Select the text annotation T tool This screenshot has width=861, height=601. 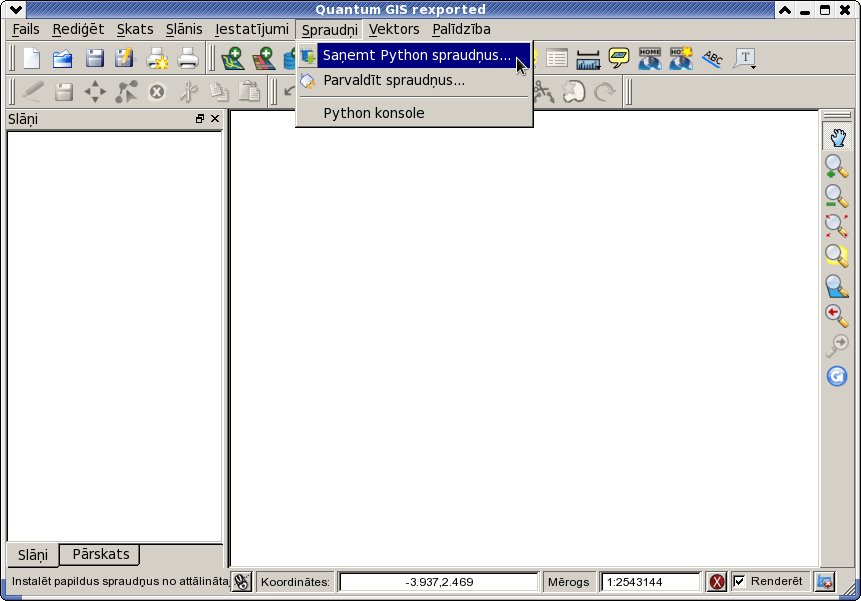[743, 58]
